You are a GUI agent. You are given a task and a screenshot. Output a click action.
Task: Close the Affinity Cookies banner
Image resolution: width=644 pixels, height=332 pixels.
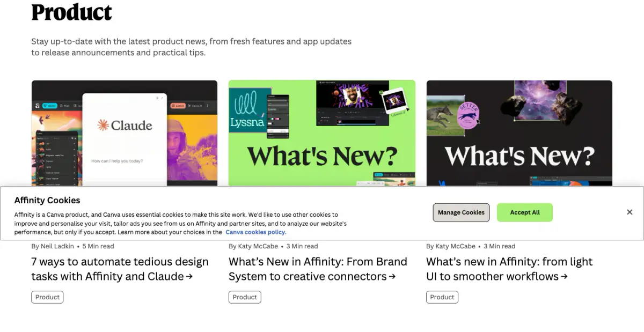pos(630,212)
